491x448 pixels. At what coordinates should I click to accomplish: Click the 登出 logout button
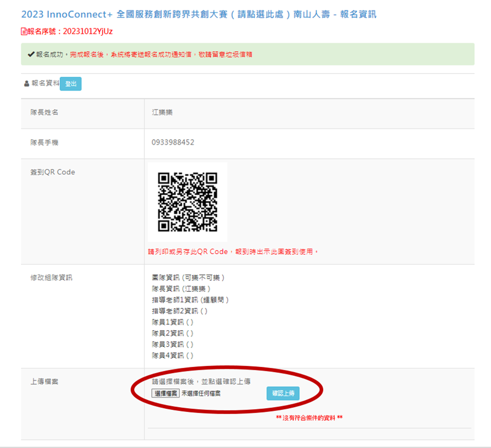70,84
